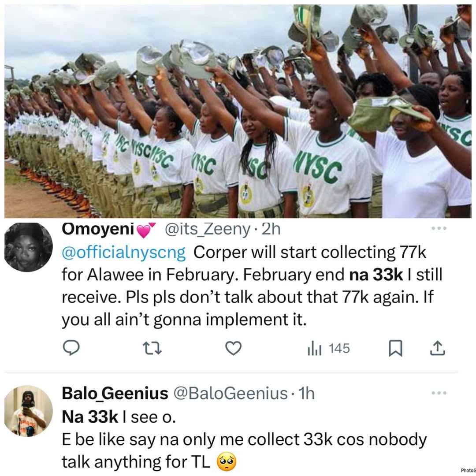Retweet Omoyeni's post about 77k

[152, 348]
